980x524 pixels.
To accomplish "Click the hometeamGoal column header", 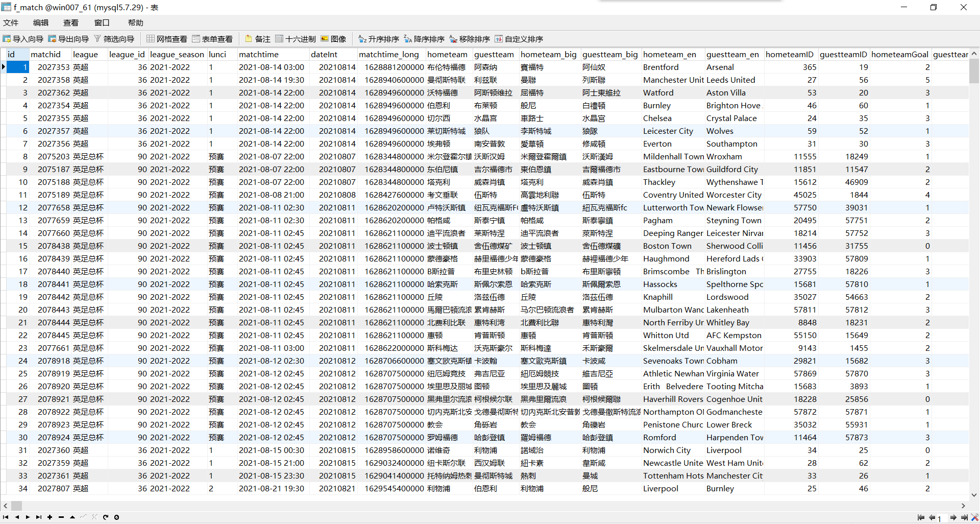I will [900, 54].
